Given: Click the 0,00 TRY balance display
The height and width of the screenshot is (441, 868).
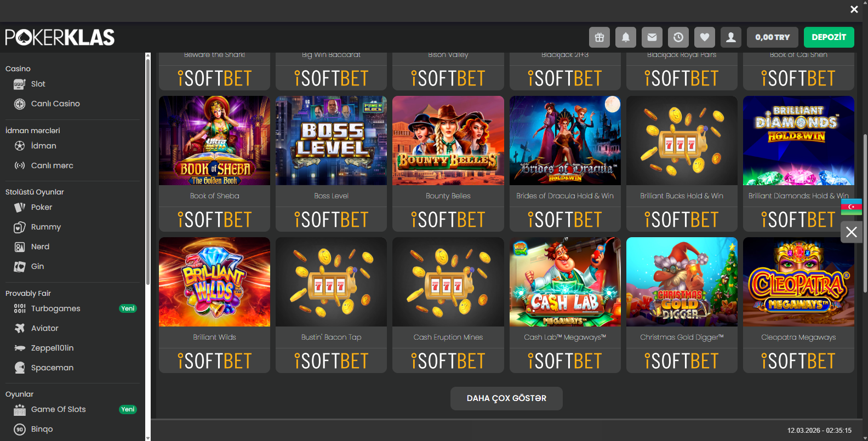Looking at the screenshot, I should pos(772,37).
